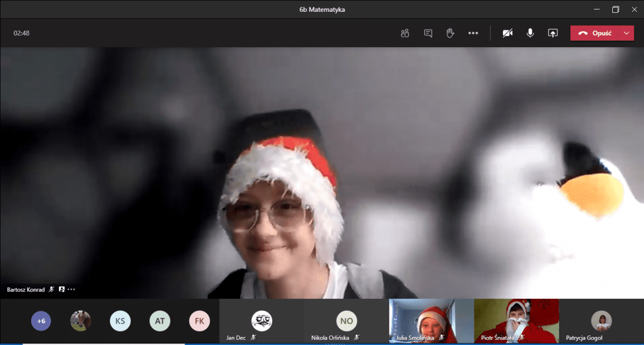This screenshot has width=644, height=345.
Task: Raise your hand in the meeting
Action: [x=450, y=33]
